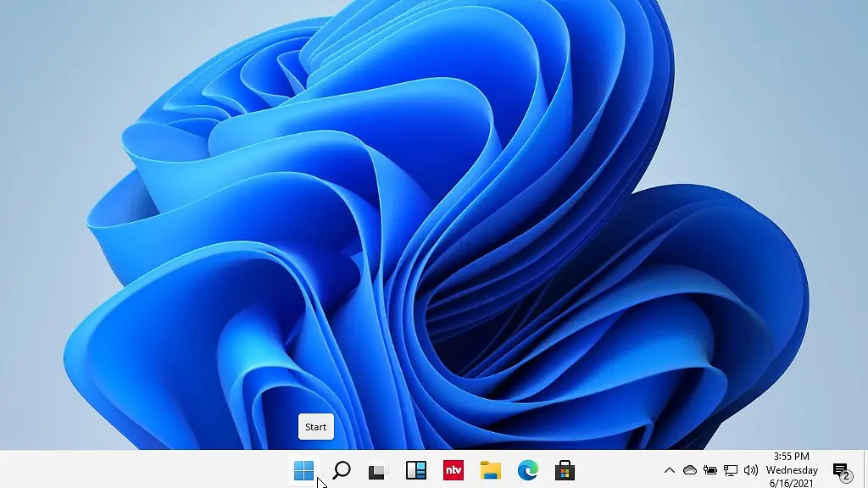
Task: Click the OneDrive cloud tray icon
Action: (x=690, y=470)
